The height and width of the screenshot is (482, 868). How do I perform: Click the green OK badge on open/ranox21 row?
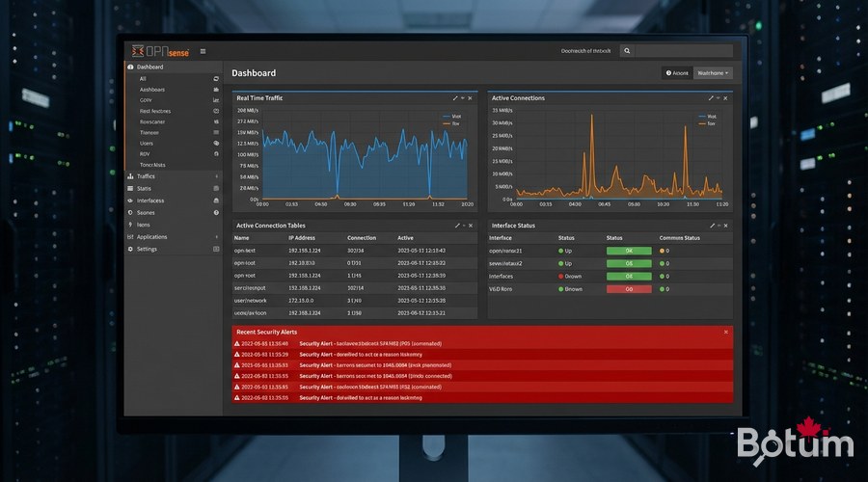coord(629,251)
